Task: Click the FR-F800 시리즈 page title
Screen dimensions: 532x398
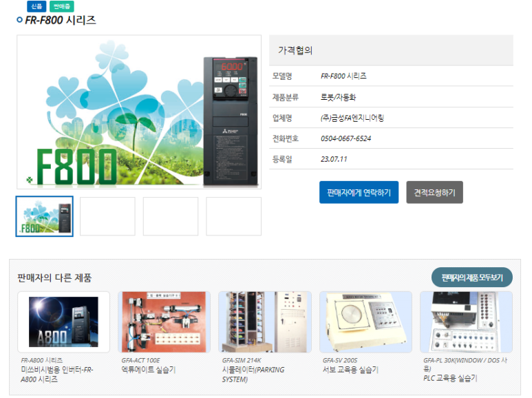Action: [61, 20]
